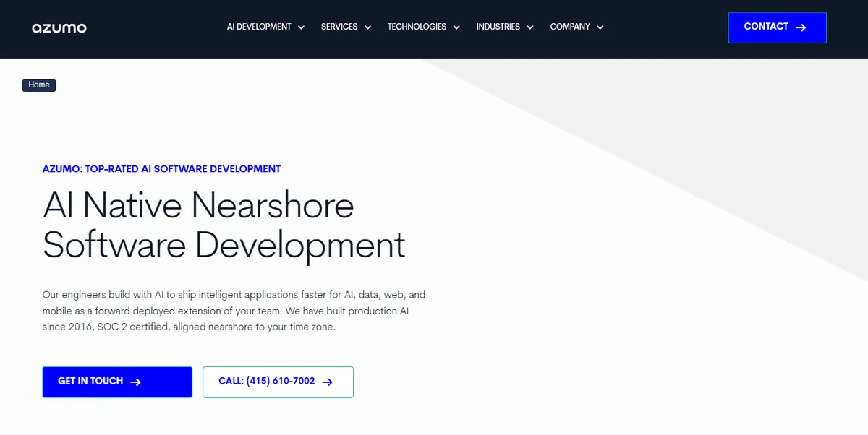The width and height of the screenshot is (868, 435).
Task: Expand the chevron next to AI Development
Action: point(301,27)
